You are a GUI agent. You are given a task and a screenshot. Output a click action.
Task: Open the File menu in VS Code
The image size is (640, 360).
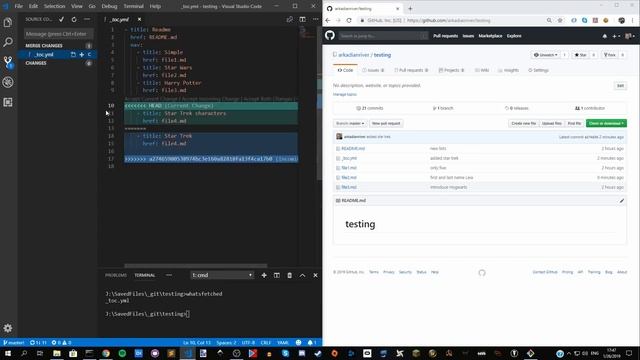click(19, 6)
